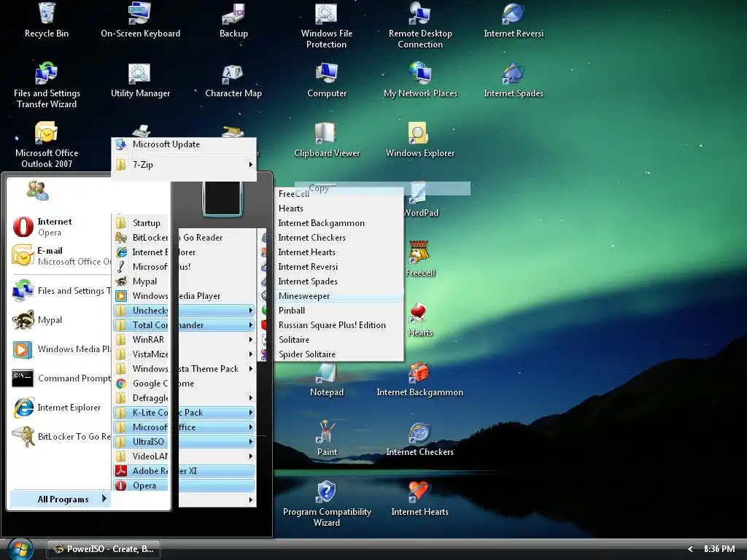The height and width of the screenshot is (560, 747).
Task: Launch Internet Spades from the desktop
Action: (x=513, y=80)
